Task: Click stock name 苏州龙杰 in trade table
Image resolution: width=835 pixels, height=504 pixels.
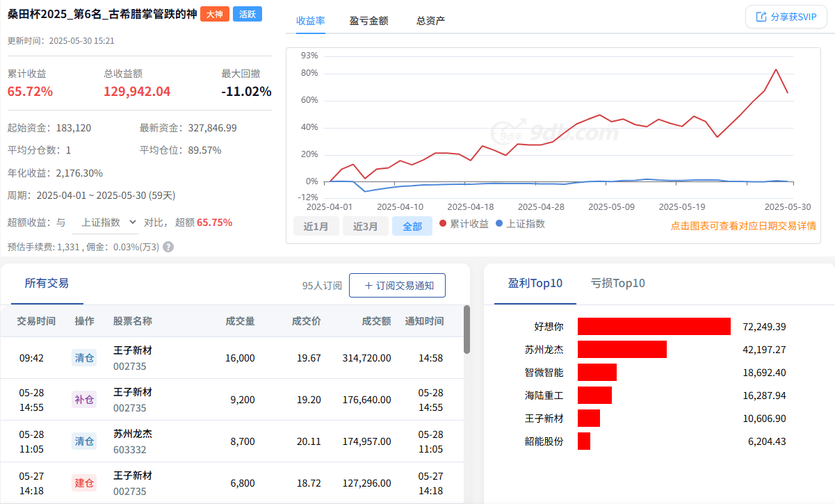Action: [x=133, y=433]
